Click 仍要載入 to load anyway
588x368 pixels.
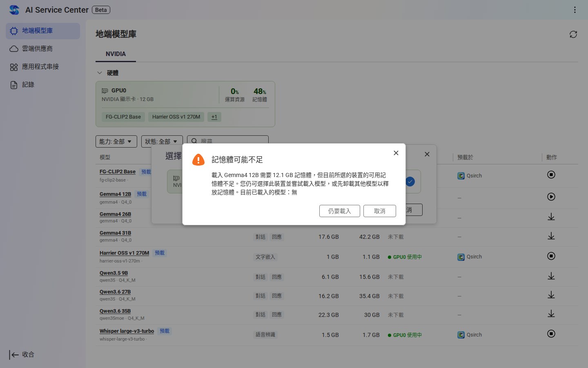[x=340, y=211]
